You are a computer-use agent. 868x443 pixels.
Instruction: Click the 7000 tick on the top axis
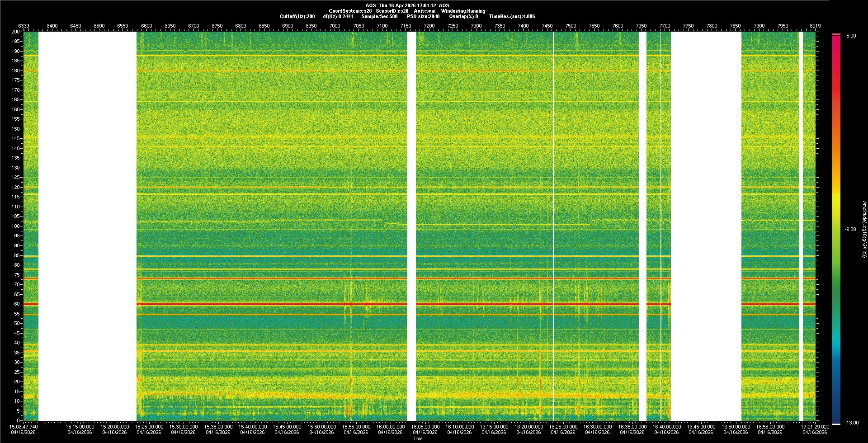pos(335,26)
